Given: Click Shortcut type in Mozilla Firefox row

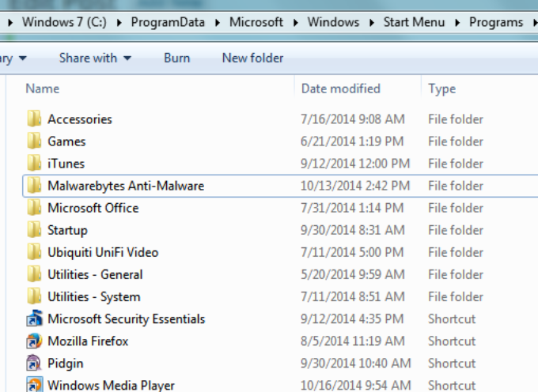Looking at the screenshot, I should click(x=452, y=341).
